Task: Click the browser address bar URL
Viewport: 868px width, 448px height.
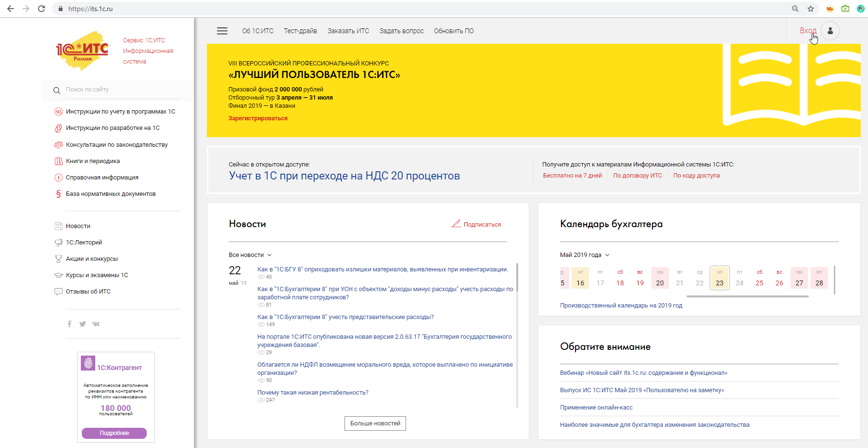Action: (x=90, y=9)
